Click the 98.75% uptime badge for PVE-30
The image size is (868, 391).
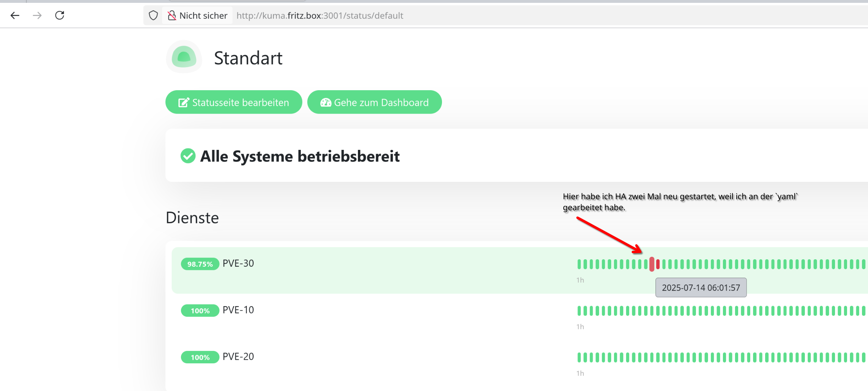click(x=200, y=264)
